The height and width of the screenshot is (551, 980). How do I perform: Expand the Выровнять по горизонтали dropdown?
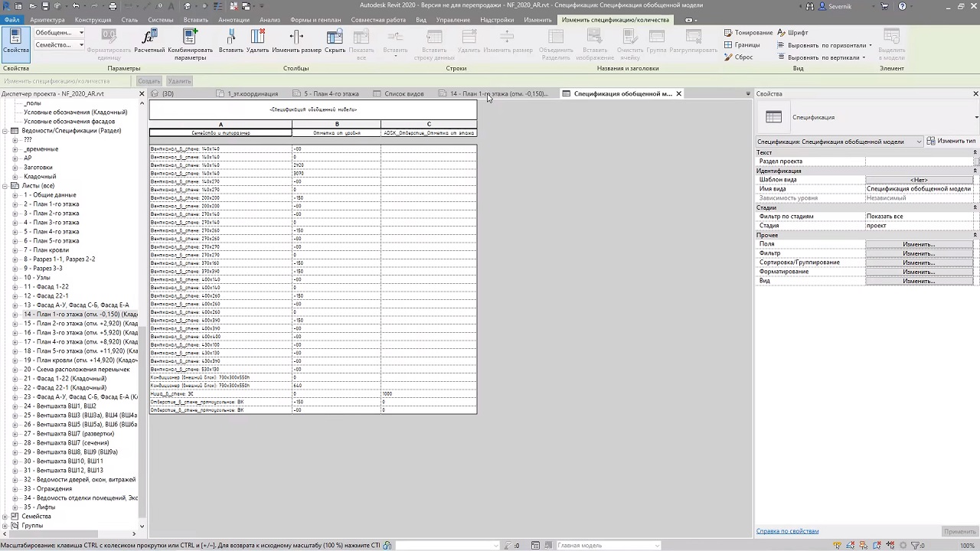click(830, 45)
